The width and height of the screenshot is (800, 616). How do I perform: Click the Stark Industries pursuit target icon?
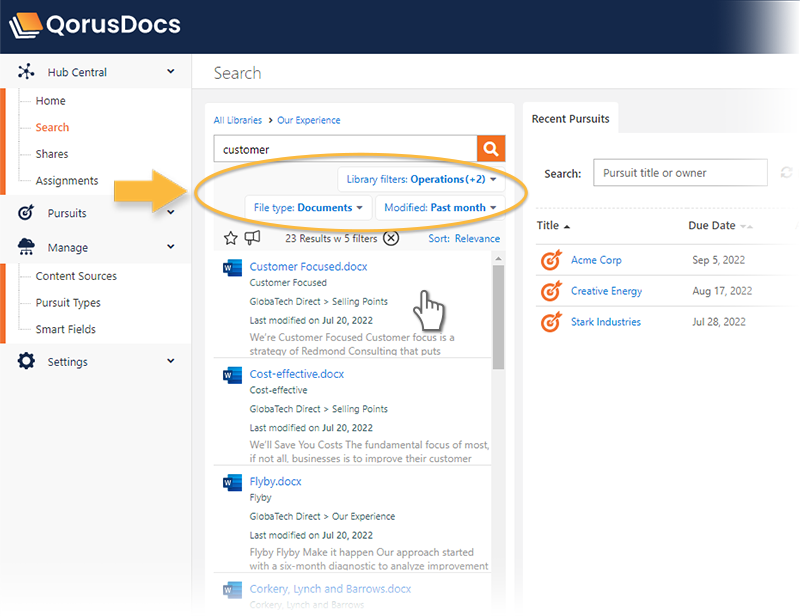point(551,322)
